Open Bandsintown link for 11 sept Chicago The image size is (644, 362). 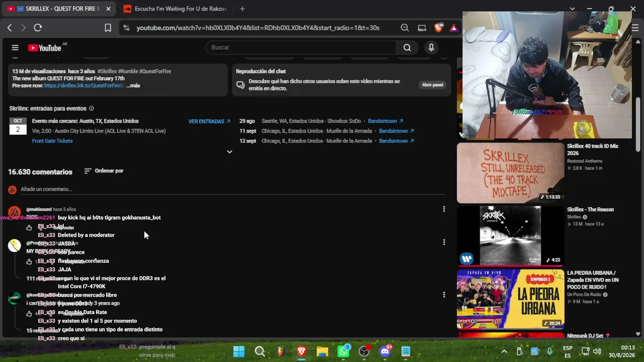coord(396,131)
